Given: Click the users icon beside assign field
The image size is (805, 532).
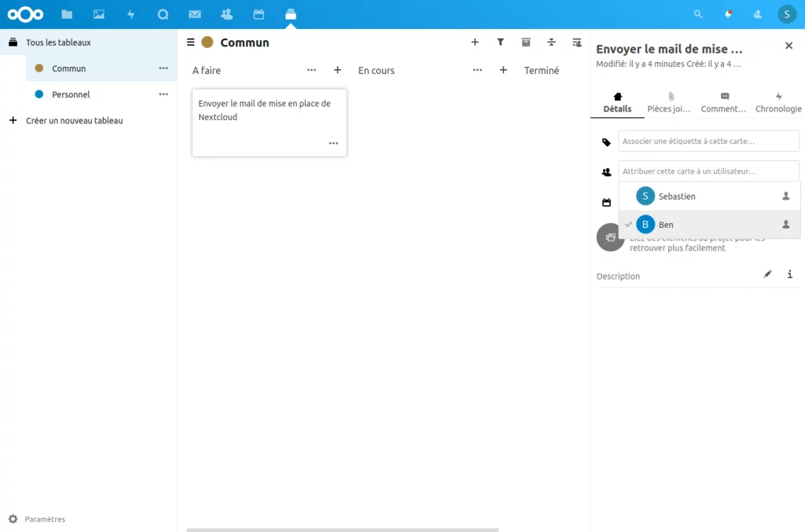Looking at the screenshot, I should [x=606, y=172].
